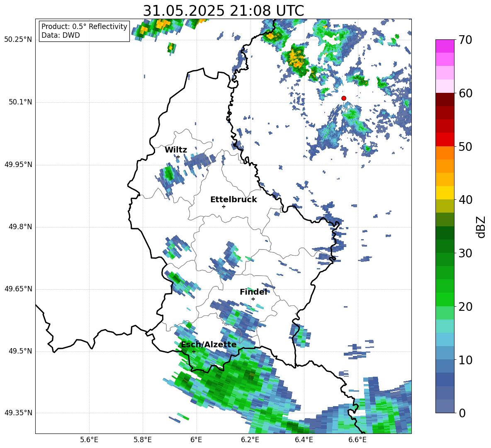This screenshot has width=491, height=448.
Task: Click the red radar site marker
Action: point(344,98)
